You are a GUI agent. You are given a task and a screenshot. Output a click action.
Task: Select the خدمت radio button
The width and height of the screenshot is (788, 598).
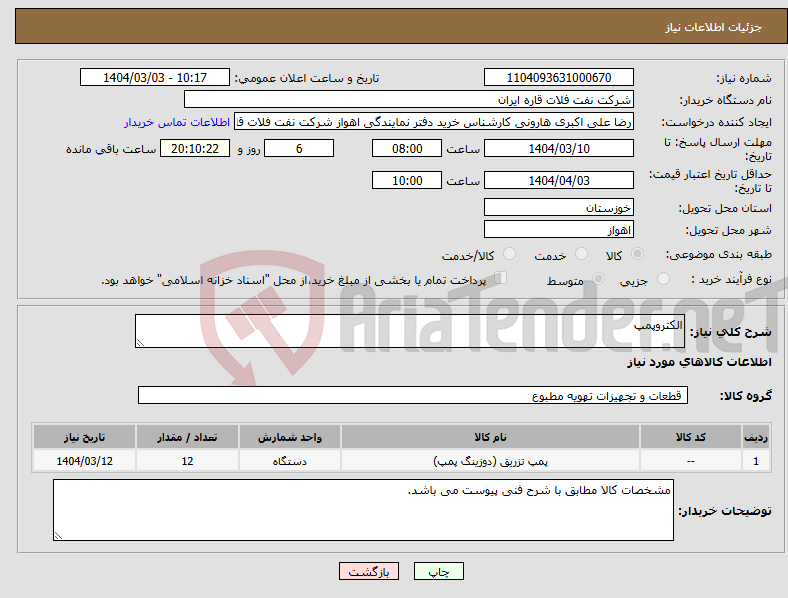pos(581,254)
